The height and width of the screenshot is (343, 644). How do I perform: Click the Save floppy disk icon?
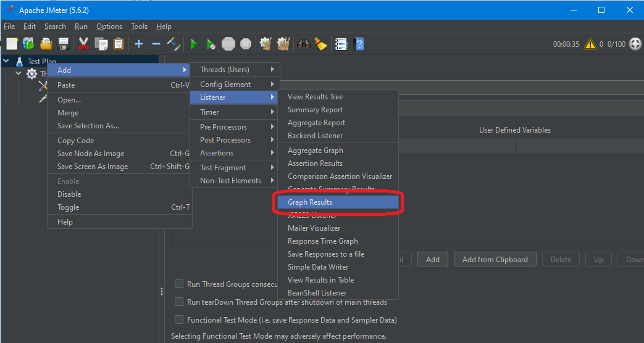tap(64, 44)
